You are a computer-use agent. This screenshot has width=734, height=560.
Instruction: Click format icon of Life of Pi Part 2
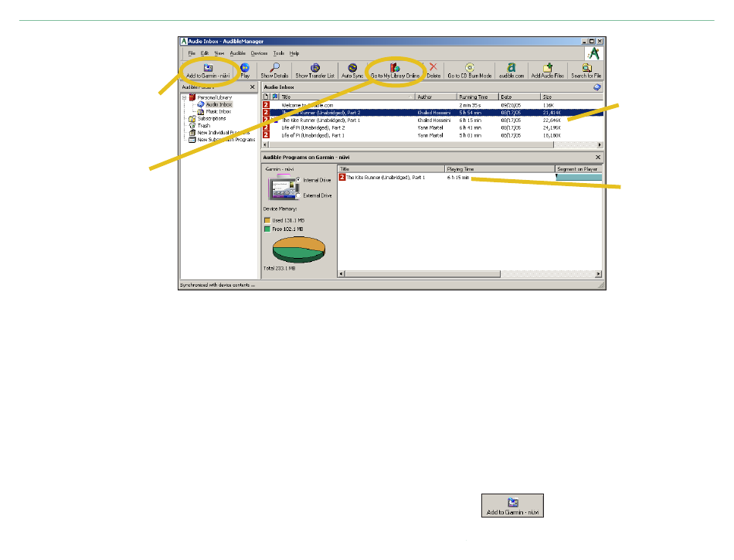tap(266, 127)
